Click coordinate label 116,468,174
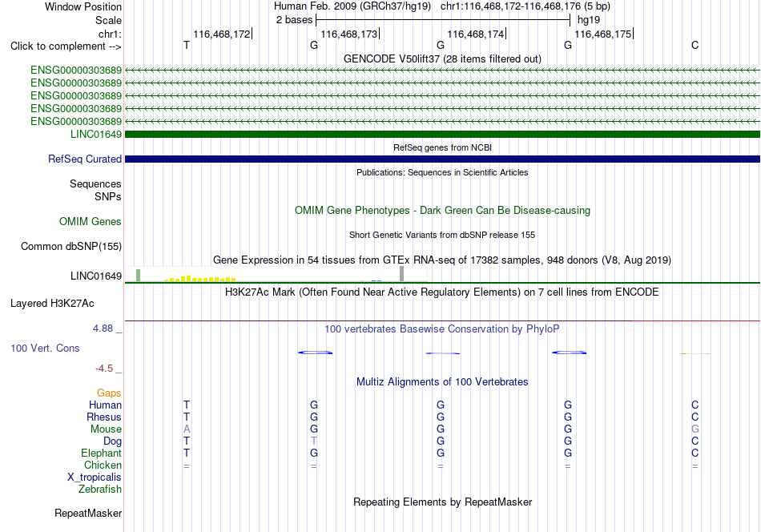This screenshot has width=761, height=532. [x=476, y=34]
